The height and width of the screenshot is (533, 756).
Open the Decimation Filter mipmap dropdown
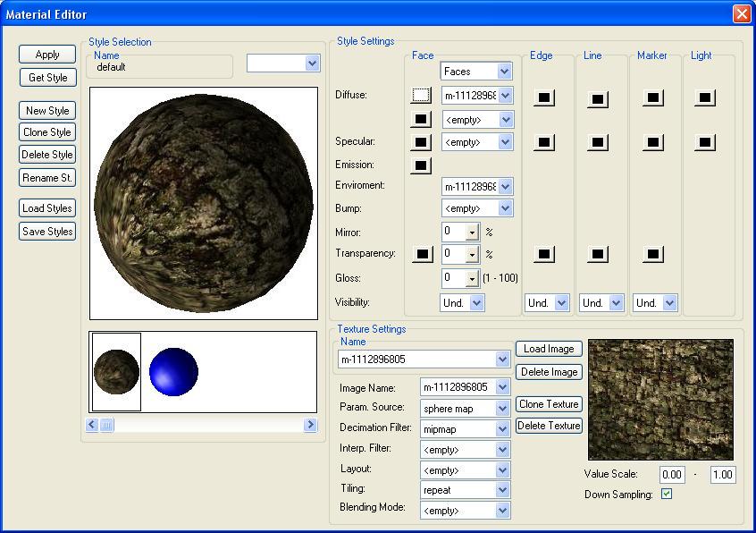[x=502, y=429]
